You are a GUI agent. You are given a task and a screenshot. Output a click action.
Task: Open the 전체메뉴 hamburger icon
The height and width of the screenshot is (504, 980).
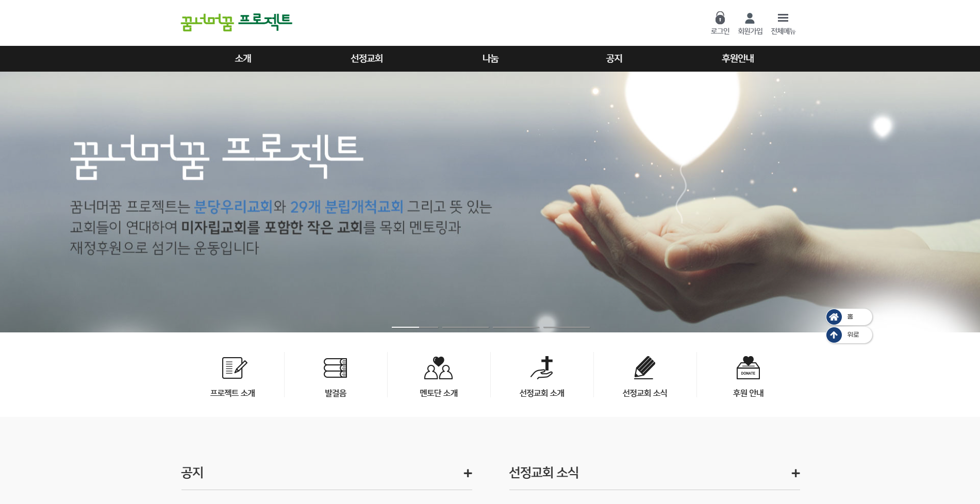click(x=783, y=18)
